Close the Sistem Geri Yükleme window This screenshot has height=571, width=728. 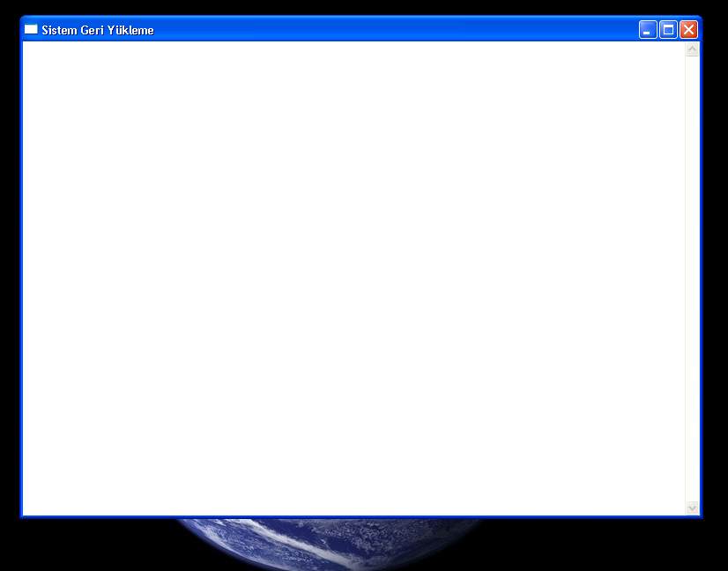click(688, 30)
